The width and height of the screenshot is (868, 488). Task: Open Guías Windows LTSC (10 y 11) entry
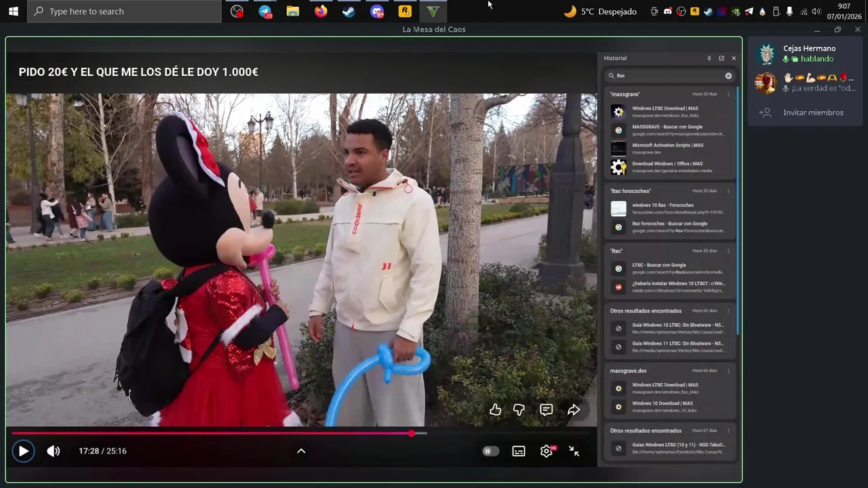(670, 448)
